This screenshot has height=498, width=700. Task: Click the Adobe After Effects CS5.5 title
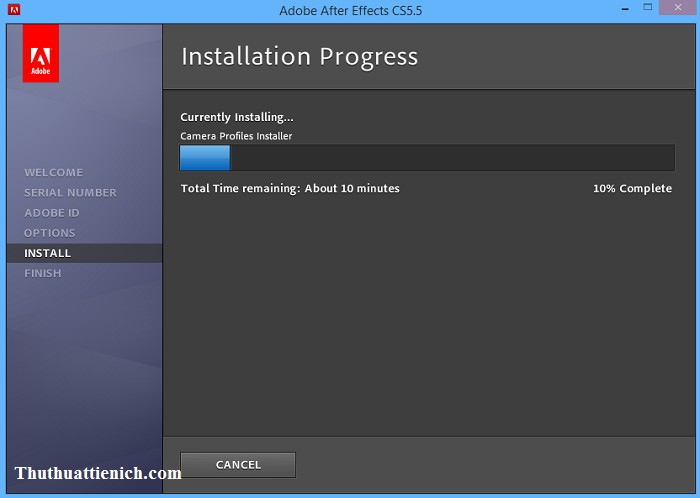(x=348, y=11)
